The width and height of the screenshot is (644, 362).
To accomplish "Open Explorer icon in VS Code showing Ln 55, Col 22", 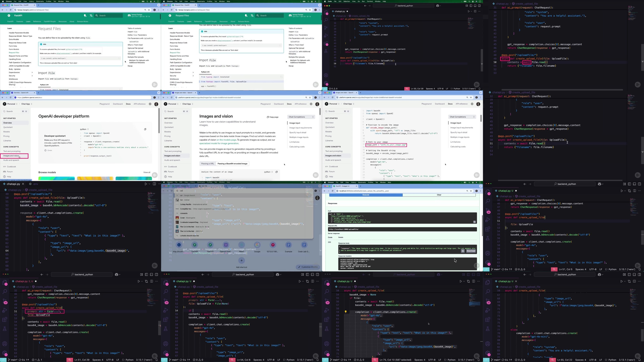I will click(487, 283).
